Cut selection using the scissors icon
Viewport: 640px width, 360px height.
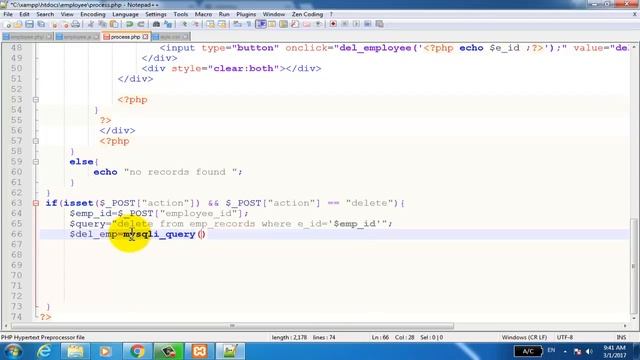[91, 24]
